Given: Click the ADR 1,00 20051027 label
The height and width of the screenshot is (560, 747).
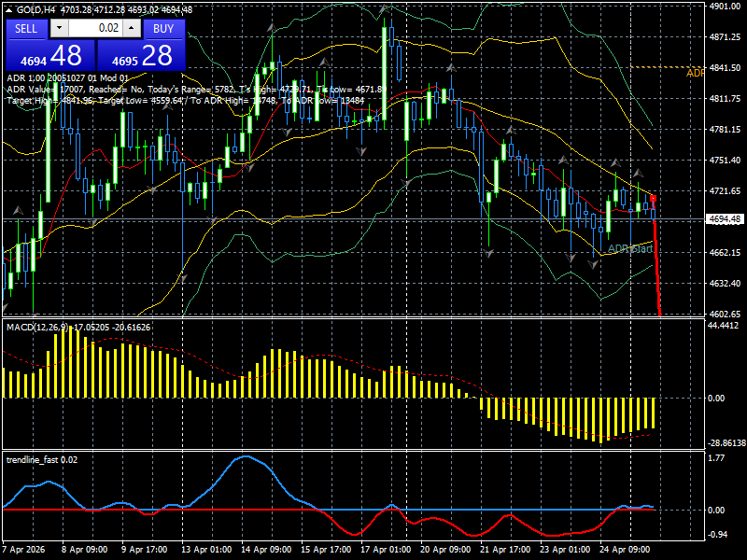Looking at the screenshot, I should [x=67, y=78].
